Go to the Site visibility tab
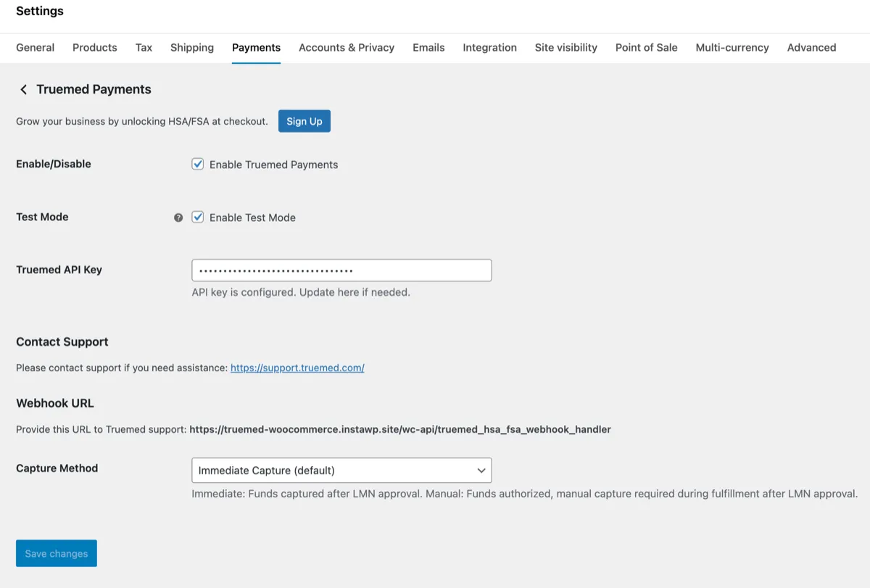This screenshot has height=588, width=870. tap(566, 47)
